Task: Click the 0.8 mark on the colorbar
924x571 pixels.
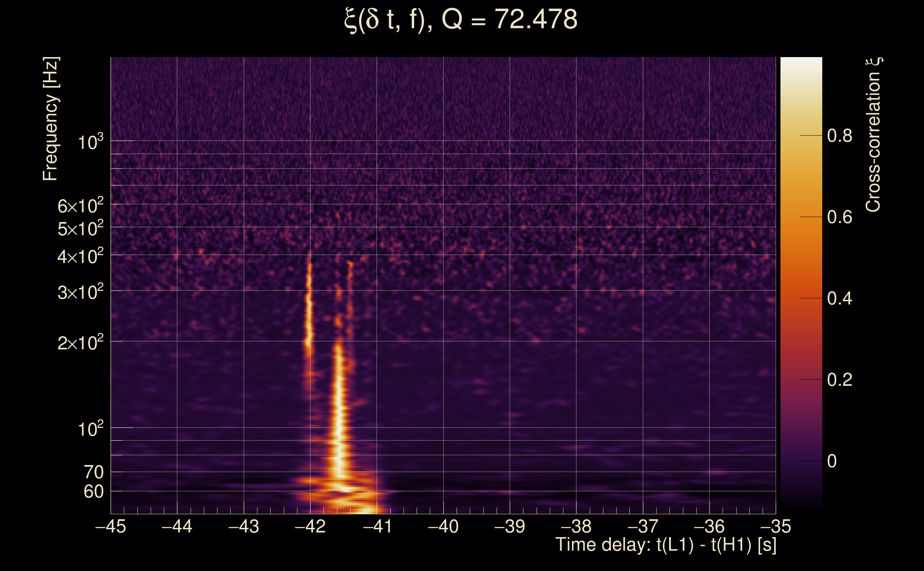Action: tap(839, 136)
